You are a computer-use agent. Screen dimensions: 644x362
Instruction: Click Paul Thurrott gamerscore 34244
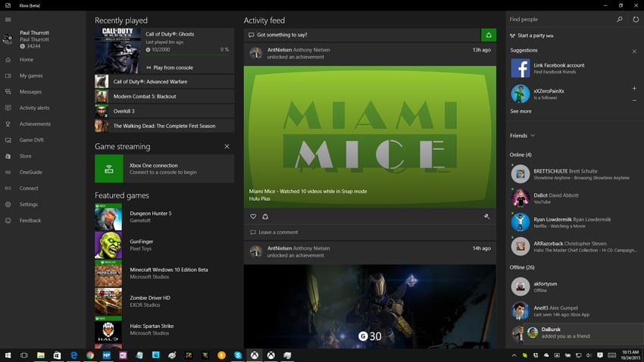pos(30,46)
